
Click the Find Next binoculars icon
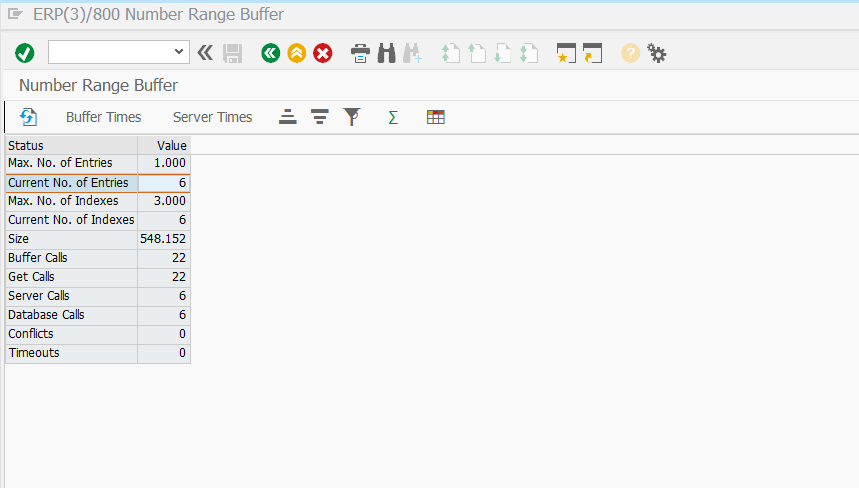(x=413, y=53)
